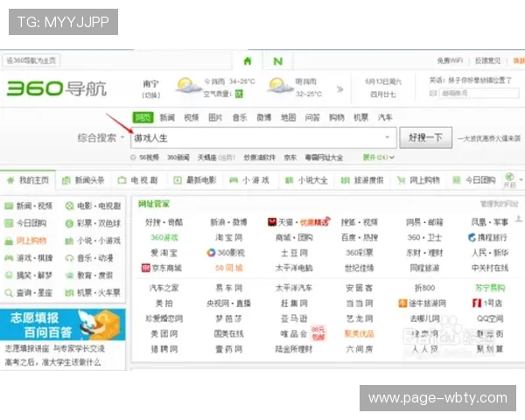The image size is (525, 420).
Task: Select the 图片 search tab
Action: click(215, 117)
